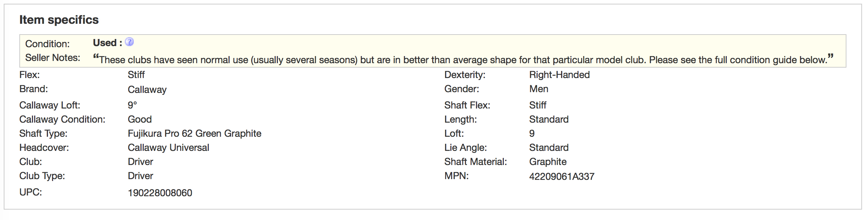This screenshot has height=220, width=868.
Task: Click the UPC number 190228008060
Action: coord(160,193)
